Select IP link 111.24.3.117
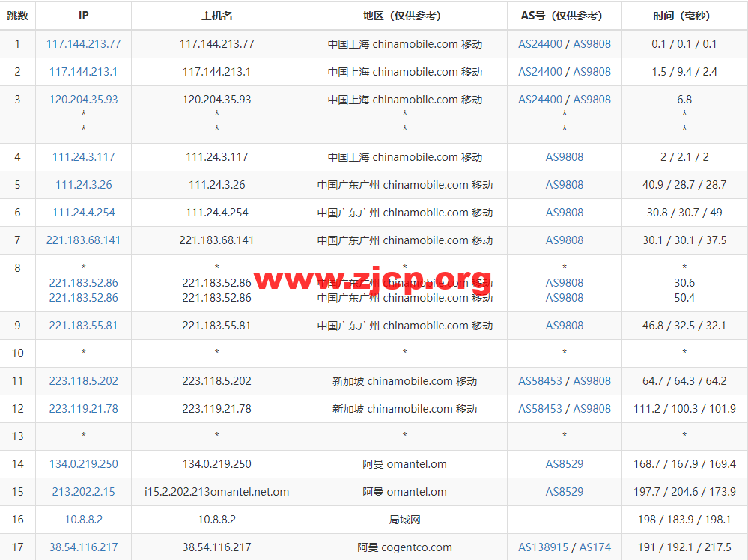748x560 pixels. pos(83,157)
